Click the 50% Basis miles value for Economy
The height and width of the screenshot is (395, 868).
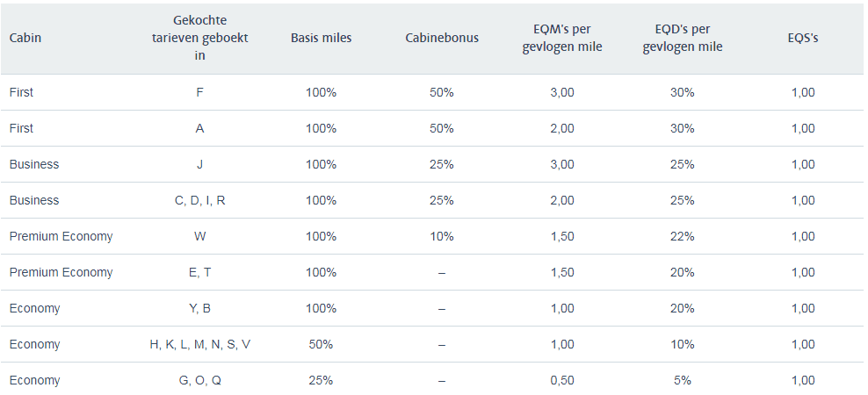(321, 344)
